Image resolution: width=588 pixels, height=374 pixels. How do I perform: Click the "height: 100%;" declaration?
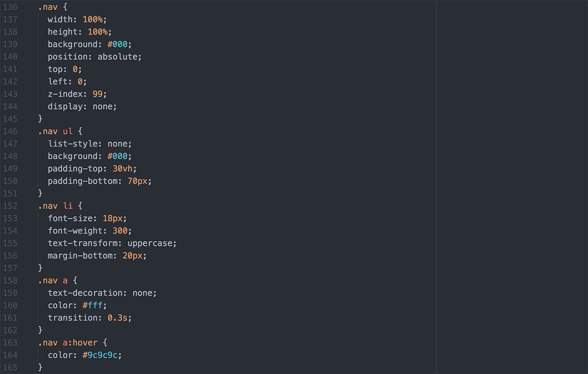pos(80,32)
